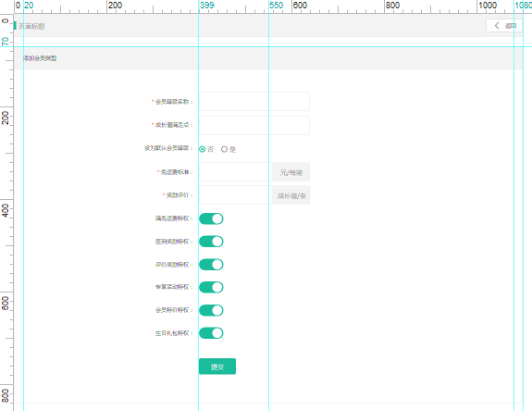Viewport: 532px width, 411px height.
Task: Toggle the 满免运费特权 switch
Action: 211,218
